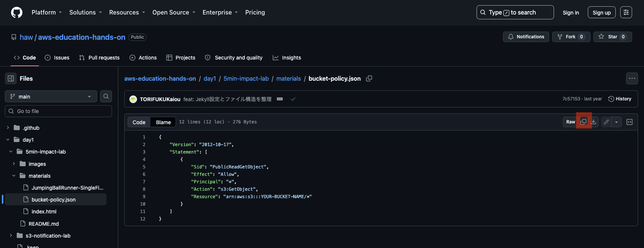
Task: View the commit check status checkmark
Action: pyautogui.click(x=293, y=99)
